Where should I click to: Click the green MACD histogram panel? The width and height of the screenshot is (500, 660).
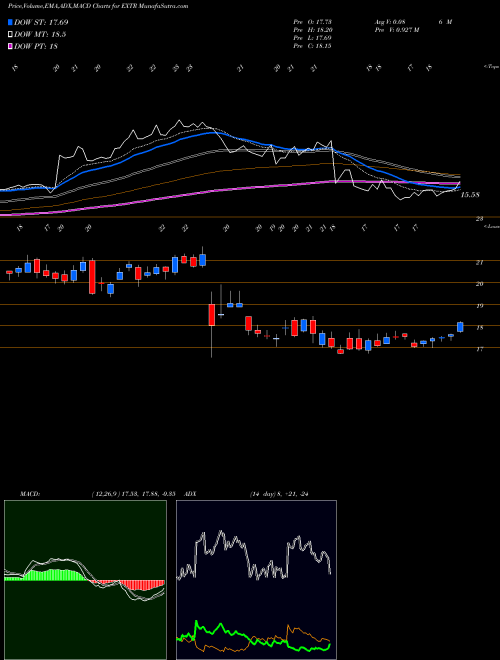[85, 580]
